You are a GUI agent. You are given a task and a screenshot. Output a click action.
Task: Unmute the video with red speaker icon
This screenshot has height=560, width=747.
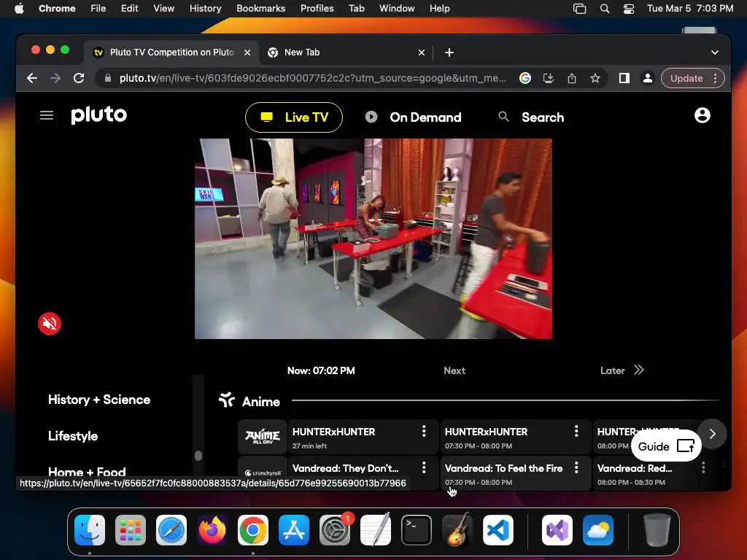coord(50,324)
